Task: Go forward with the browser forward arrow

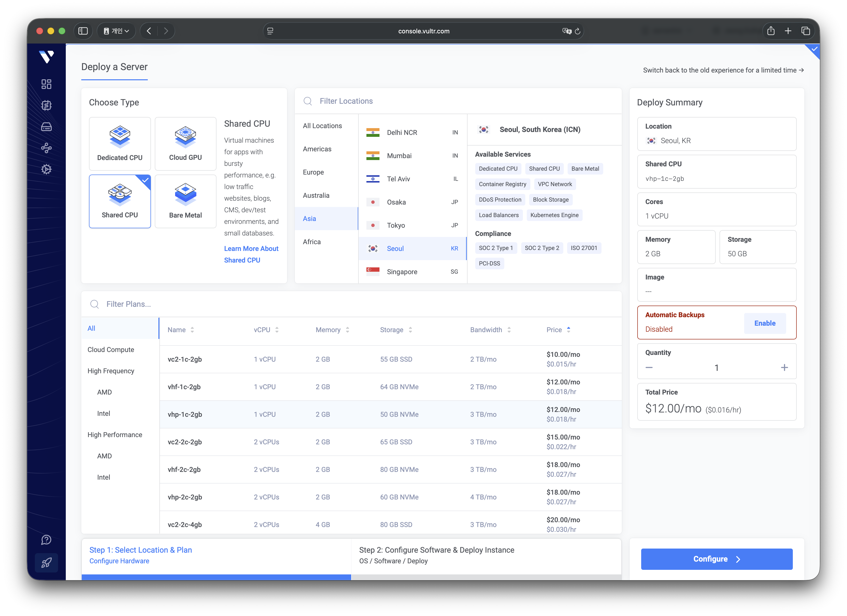Action: 166,31
